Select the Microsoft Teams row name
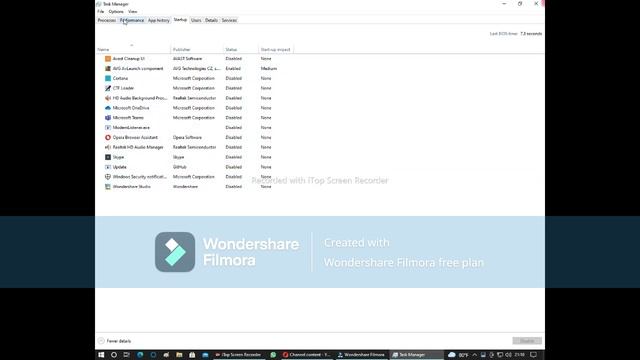The height and width of the screenshot is (360, 640). click(x=128, y=118)
